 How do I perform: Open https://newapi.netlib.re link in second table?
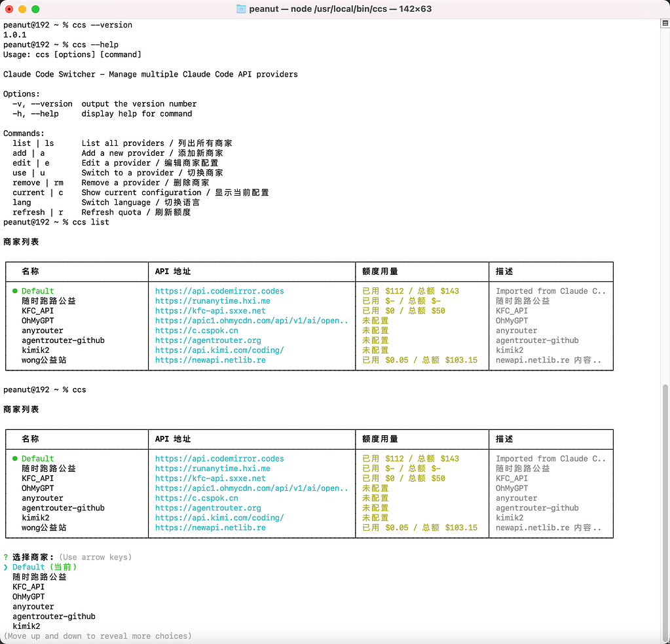pyautogui.click(x=210, y=528)
